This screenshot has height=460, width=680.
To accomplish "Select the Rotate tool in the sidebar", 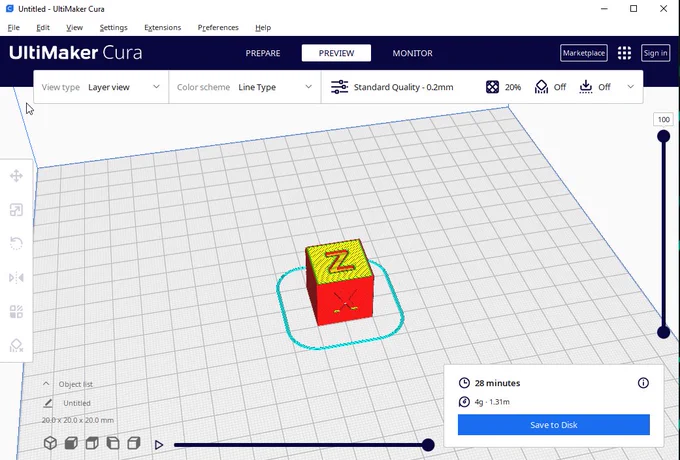I will [16, 243].
